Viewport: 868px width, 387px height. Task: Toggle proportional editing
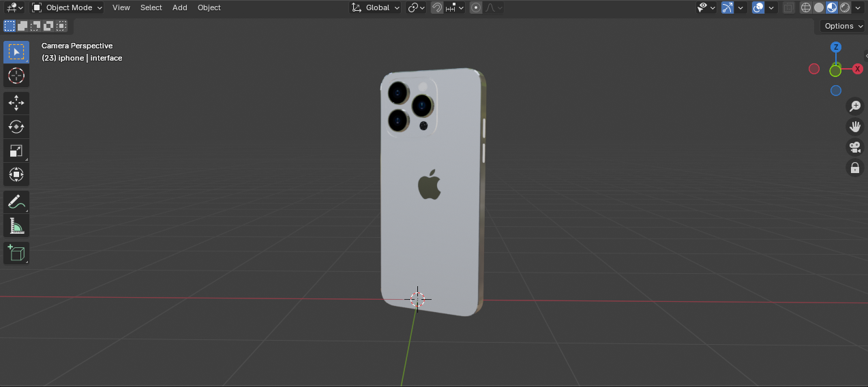[476, 7]
